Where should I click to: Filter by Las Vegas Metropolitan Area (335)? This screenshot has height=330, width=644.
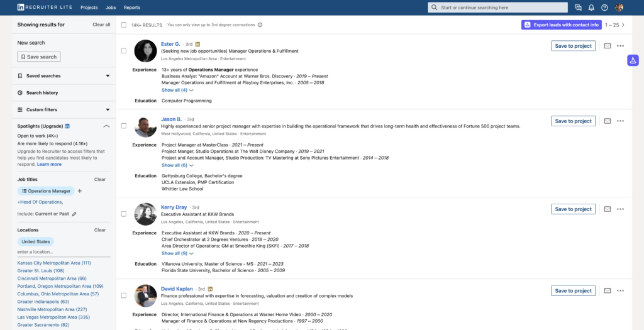[x=53, y=317]
